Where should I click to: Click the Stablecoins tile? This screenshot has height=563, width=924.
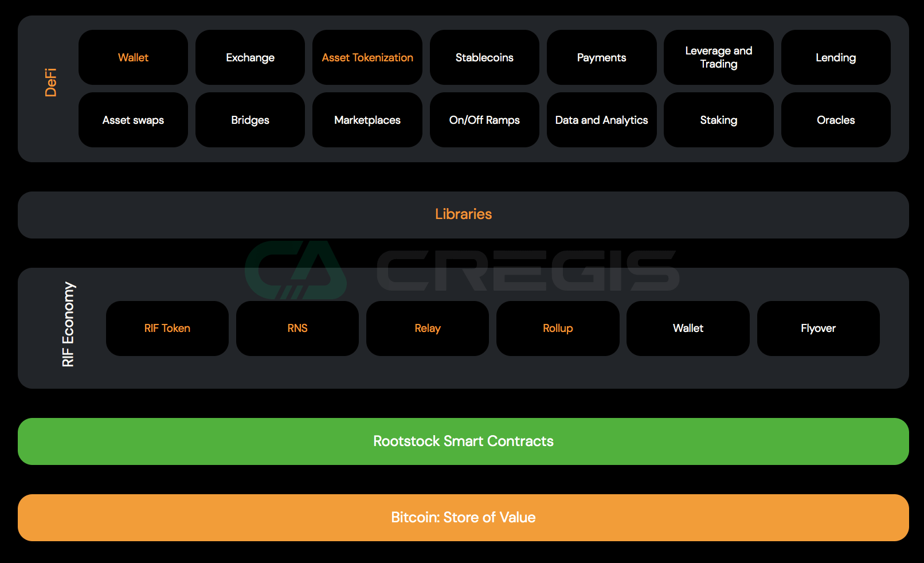[484, 57]
